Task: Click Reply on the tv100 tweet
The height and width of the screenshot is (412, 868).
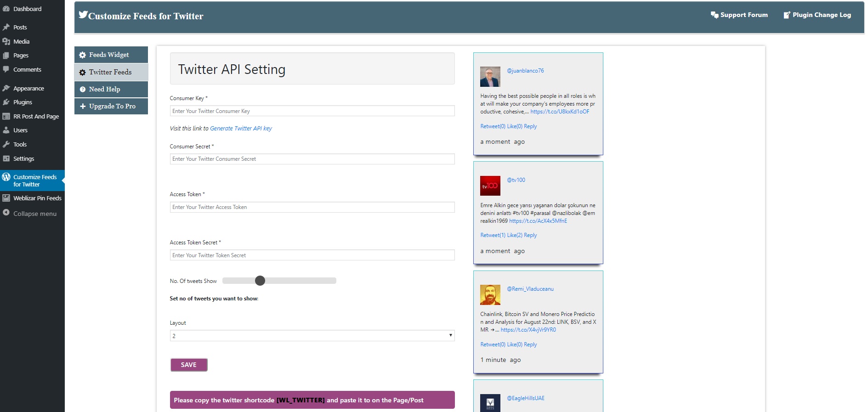Action: click(x=530, y=235)
